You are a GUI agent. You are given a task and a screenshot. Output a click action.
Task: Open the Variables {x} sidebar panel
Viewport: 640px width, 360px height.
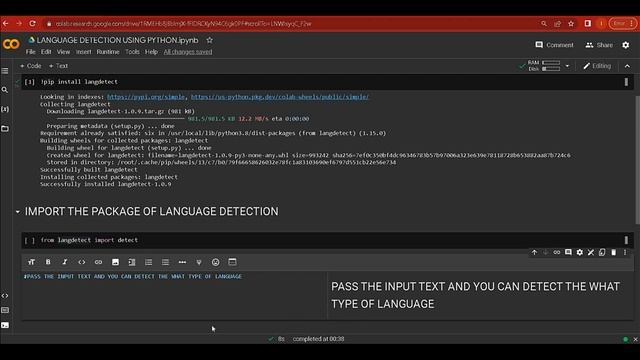click(x=5, y=109)
